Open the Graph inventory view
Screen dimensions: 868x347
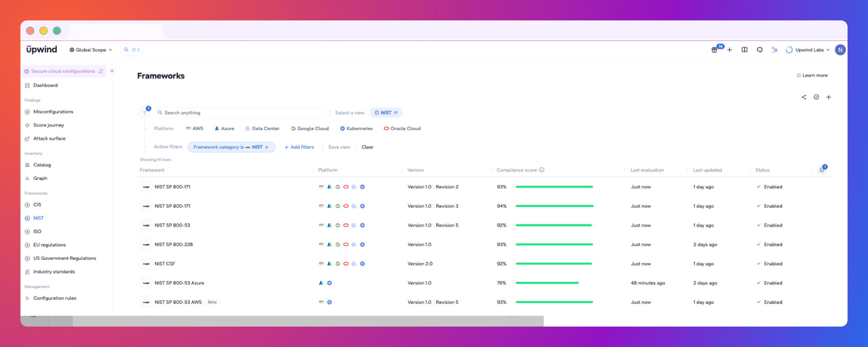pyautogui.click(x=40, y=178)
